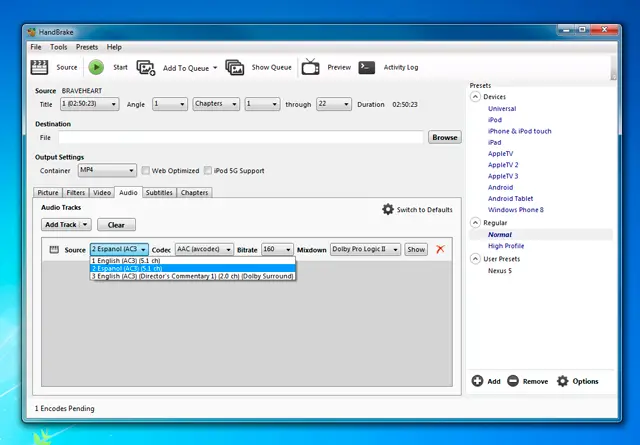The height and width of the screenshot is (445, 640).
Task: Open the Activity Log terminal icon
Action: point(367,67)
